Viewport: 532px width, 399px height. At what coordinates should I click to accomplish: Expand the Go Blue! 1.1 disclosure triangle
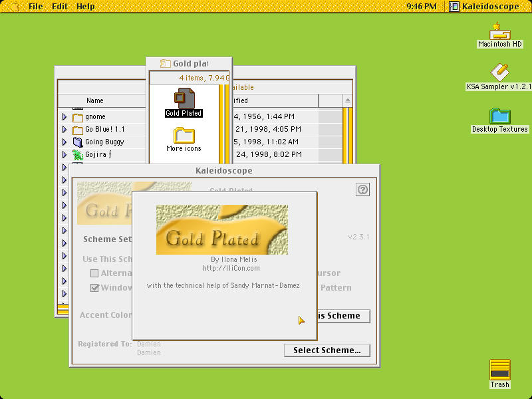coord(65,129)
